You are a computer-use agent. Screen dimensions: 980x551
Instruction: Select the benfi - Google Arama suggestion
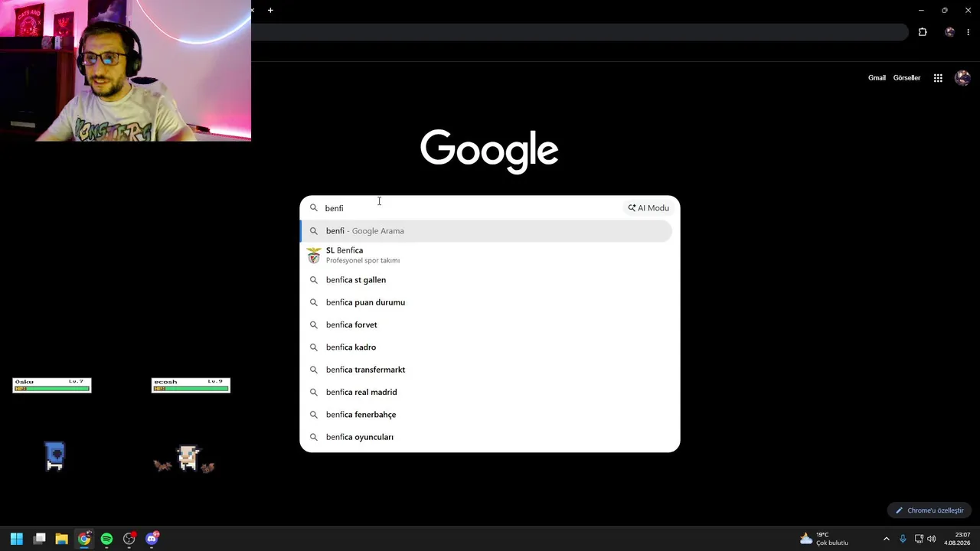pyautogui.click(x=486, y=231)
